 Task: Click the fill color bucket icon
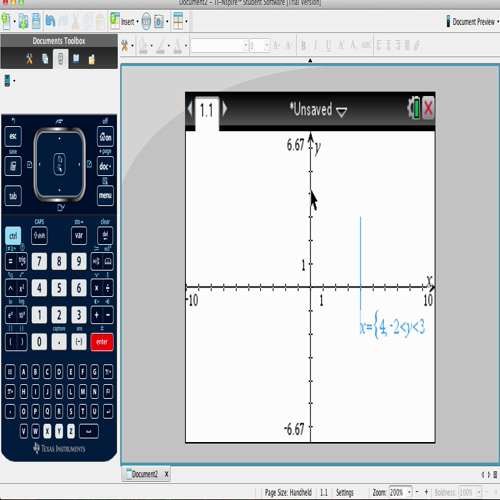pyautogui.click(x=143, y=45)
